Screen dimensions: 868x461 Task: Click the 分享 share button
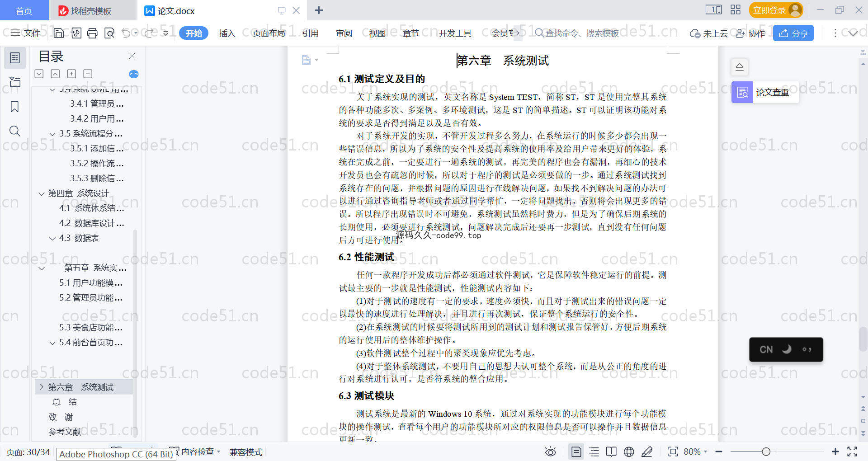pyautogui.click(x=793, y=33)
